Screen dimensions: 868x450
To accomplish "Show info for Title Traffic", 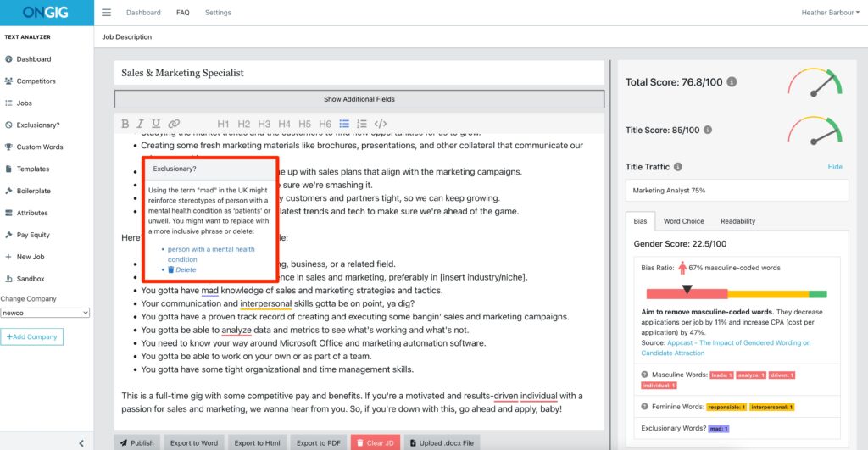I will click(x=678, y=167).
